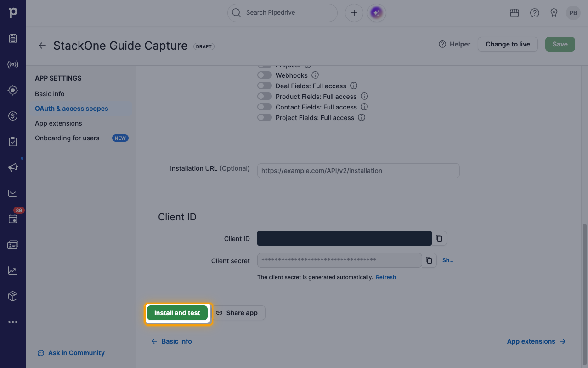
Task: Show info for Webhooks scope
Action: pyautogui.click(x=315, y=75)
